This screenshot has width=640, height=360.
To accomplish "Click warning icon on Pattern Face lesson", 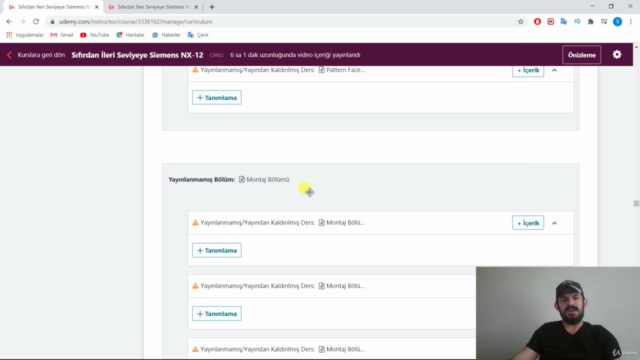I will (195, 70).
